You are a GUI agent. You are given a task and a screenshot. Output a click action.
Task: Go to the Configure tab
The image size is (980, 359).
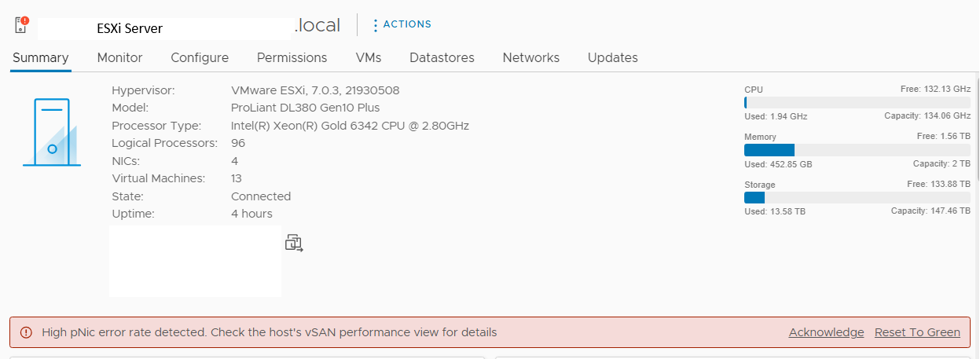(200, 57)
